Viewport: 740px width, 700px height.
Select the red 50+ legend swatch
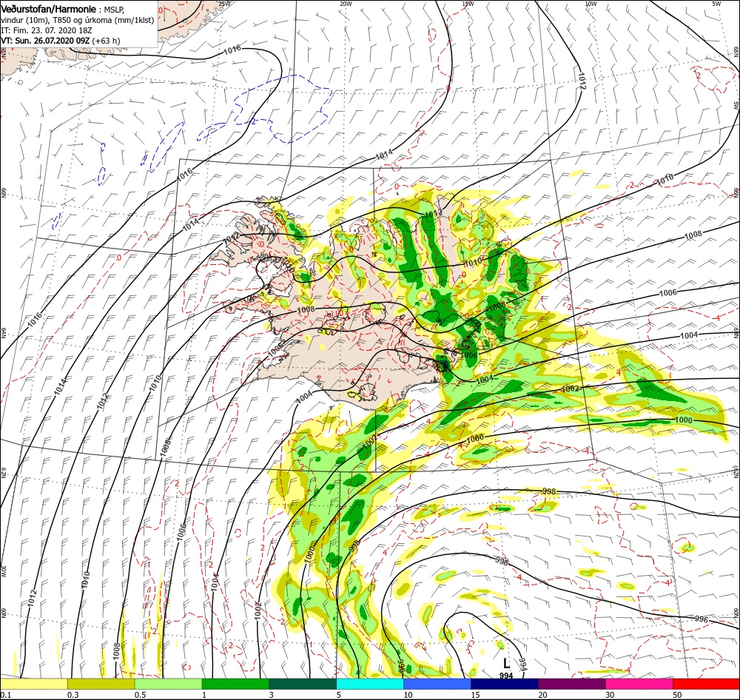click(706, 684)
